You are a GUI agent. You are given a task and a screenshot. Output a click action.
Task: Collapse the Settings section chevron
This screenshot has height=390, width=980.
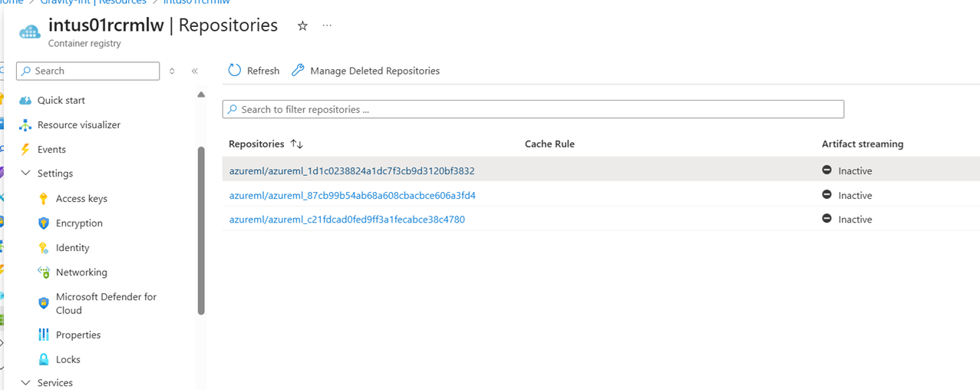click(x=25, y=174)
